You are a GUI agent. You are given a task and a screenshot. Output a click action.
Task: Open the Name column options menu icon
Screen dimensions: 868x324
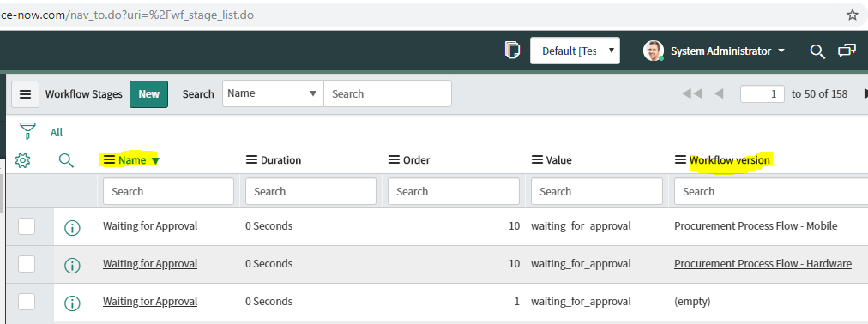pyautogui.click(x=109, y=159)
